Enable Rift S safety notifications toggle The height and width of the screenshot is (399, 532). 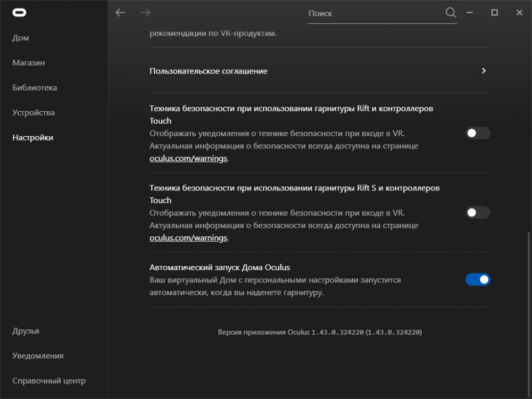click(477, 213)
